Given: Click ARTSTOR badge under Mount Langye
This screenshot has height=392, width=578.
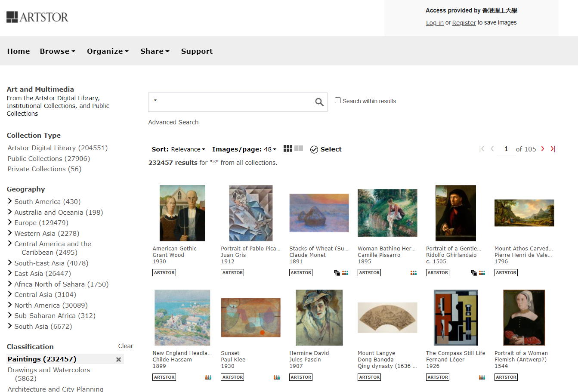Looking at the screenshot, I should (370, 377).
